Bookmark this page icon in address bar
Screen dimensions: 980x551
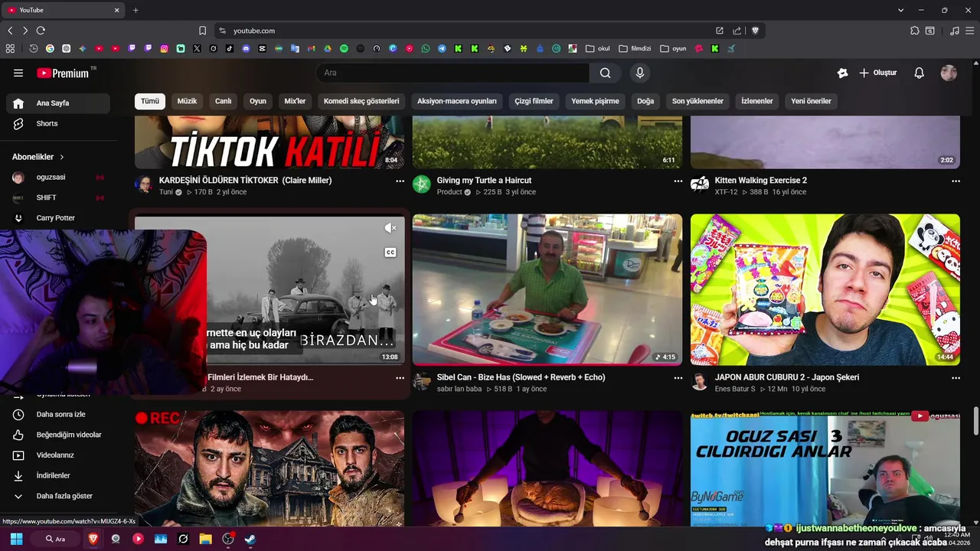click(x=202, y=31)
